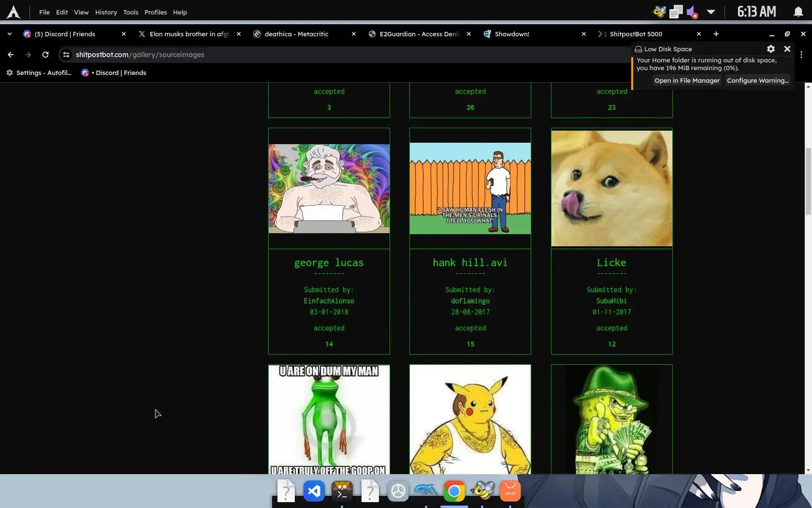Click the george lucas title

tap(329, 263)
